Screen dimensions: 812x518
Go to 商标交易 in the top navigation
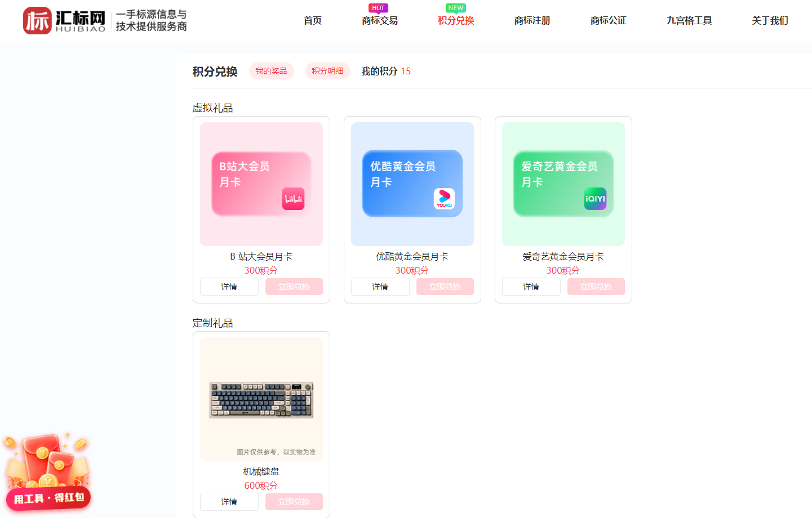pos(380,21)
